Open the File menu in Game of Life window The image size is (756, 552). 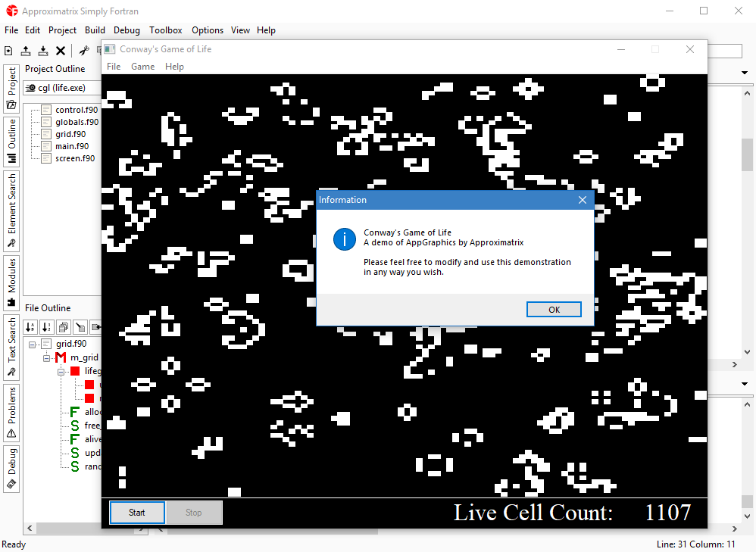pyautogui.click(x=114, y=67)
